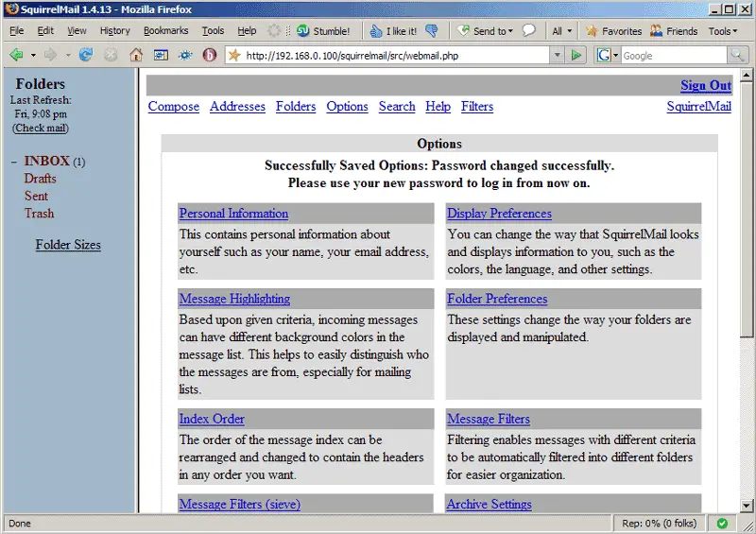Open Message Filters (sieve) options

point(240,504)
